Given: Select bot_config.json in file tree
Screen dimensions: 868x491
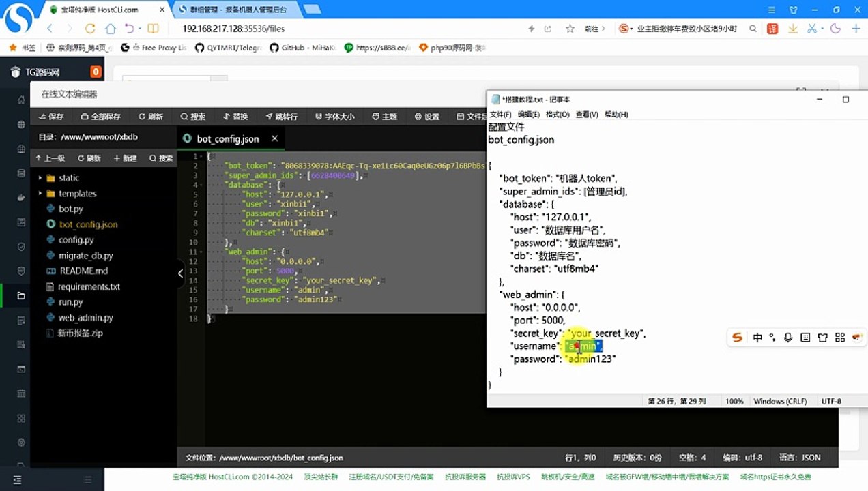Looking at the screenshot, I should [87, 224].
